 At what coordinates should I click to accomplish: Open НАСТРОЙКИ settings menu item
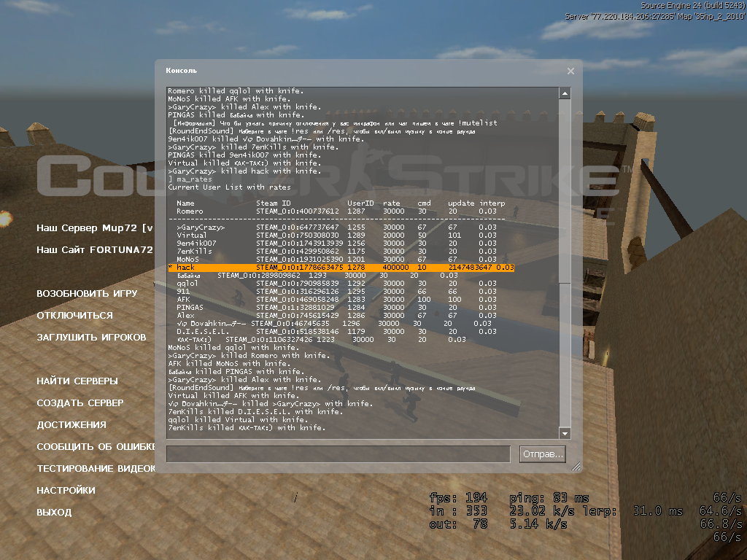pyautogui.click(x=66, y=491)
